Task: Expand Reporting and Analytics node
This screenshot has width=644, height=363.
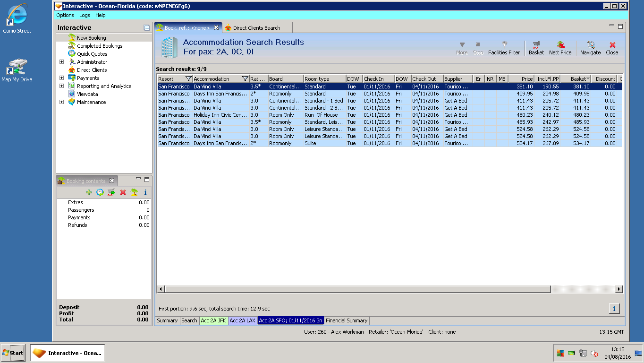Action: click(61, 86)
